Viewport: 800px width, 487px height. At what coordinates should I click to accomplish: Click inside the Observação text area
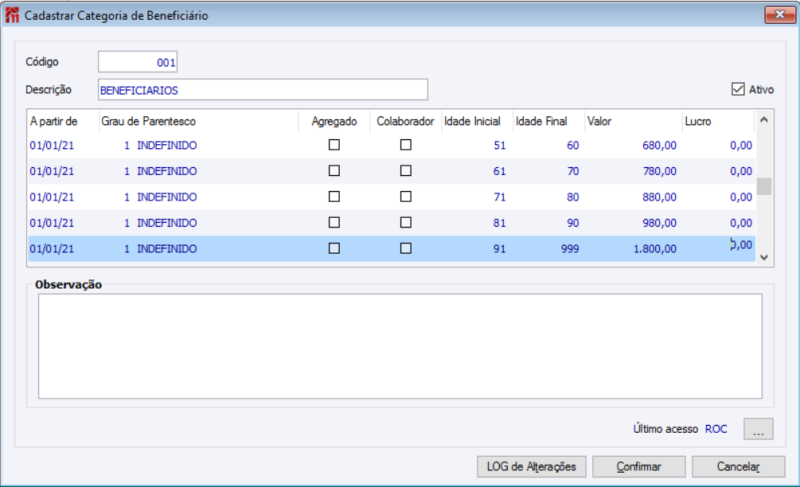[400, 346]
